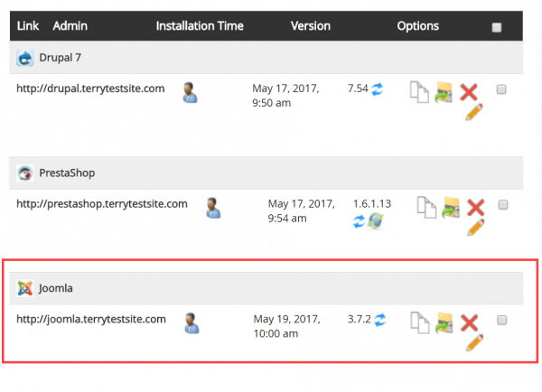Click the PrestaShop logo icon
The height and width of the screenshot is (392, 542).
coord(25,173)
